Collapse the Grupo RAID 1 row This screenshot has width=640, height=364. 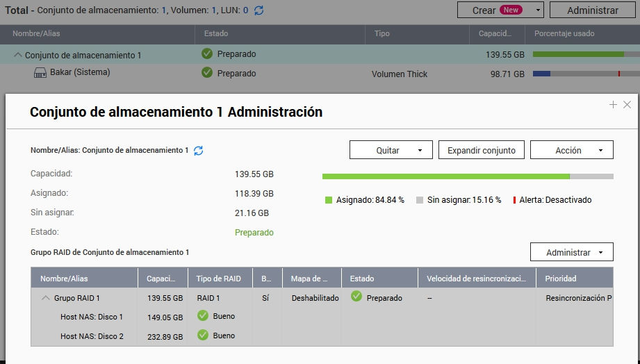click(x=46, y=298)
